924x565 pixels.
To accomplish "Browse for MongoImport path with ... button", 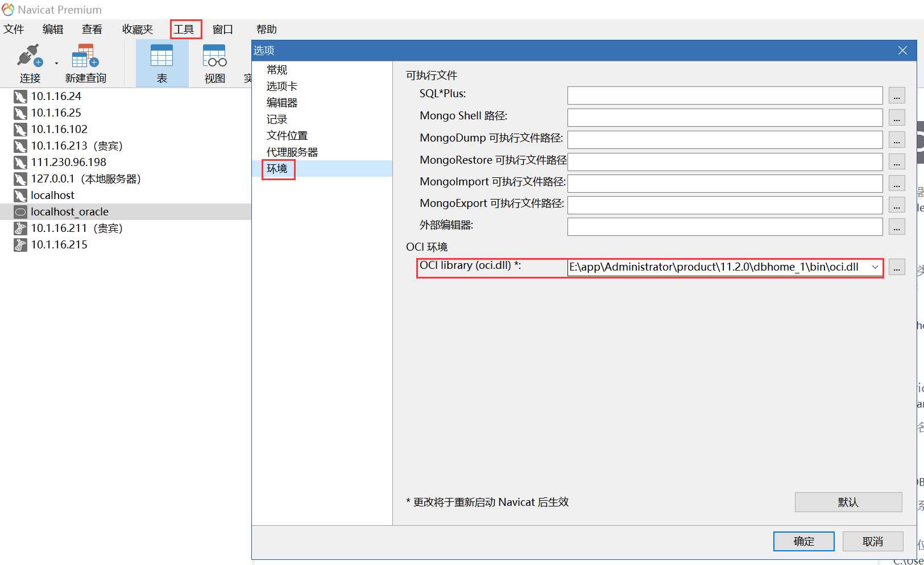I will click(x=897, y=184).
